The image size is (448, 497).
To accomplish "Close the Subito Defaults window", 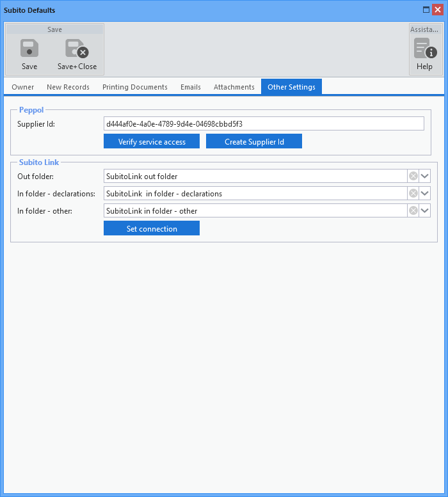I will point(438,10).
